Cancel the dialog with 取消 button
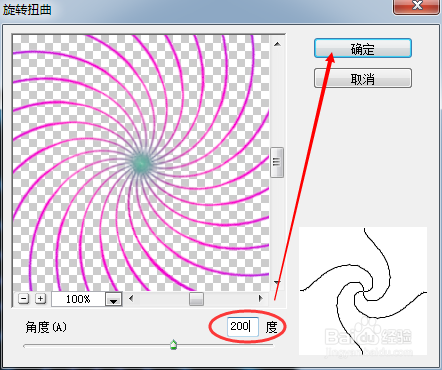 coord(363,79)
